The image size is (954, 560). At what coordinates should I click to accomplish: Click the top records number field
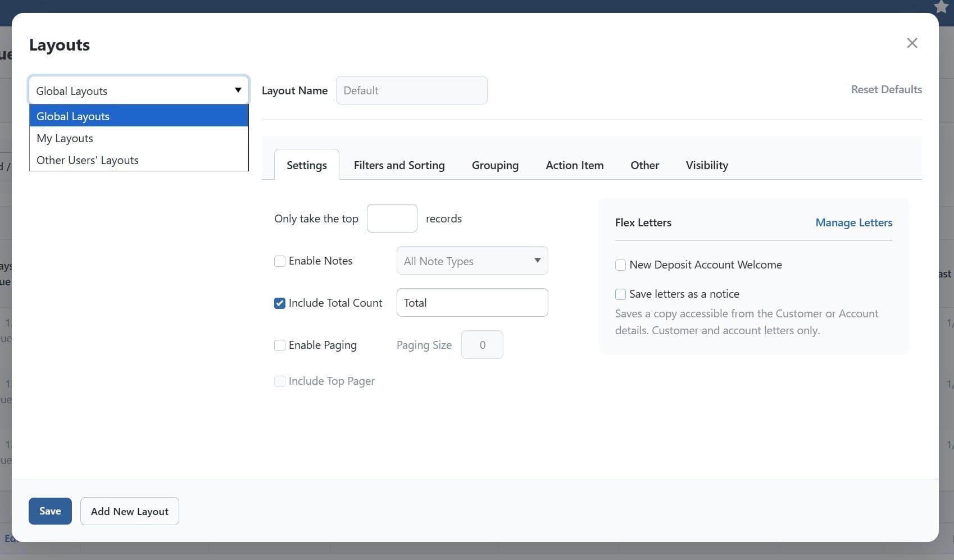(392, 218)
